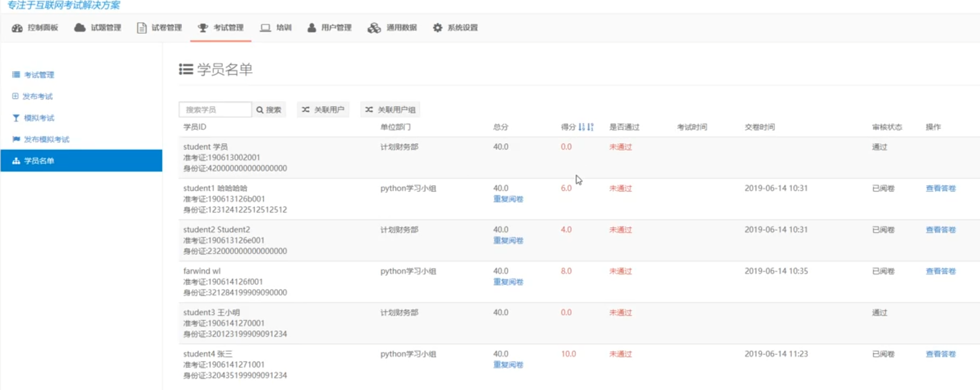This screenshot has width=980, height=390.
Task: Click 计划财务部 in student2's row
Action: [399, 230]
